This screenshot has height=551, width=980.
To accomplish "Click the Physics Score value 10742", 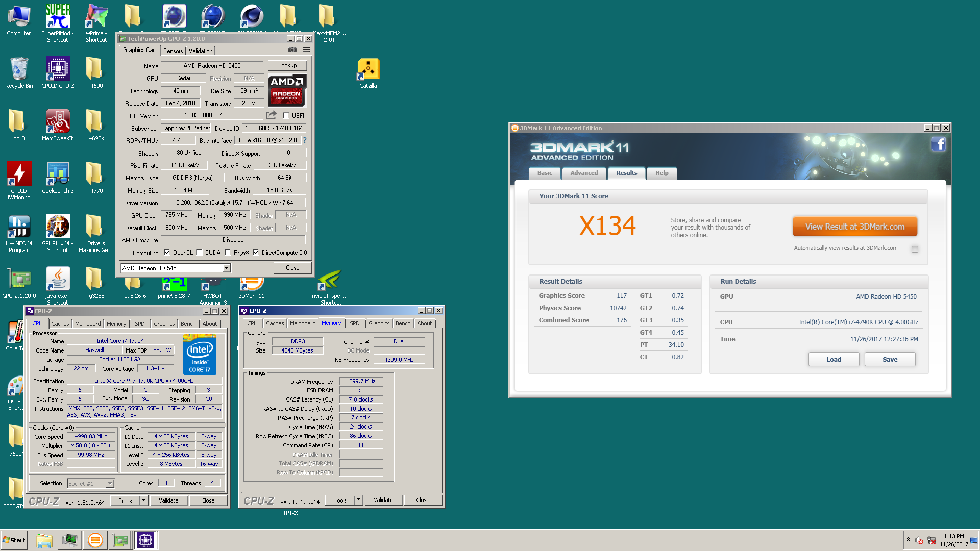I will (x=618, y=308).
